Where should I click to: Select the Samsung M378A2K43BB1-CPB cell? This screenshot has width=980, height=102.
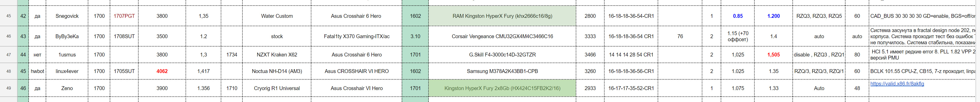[502, 71]
